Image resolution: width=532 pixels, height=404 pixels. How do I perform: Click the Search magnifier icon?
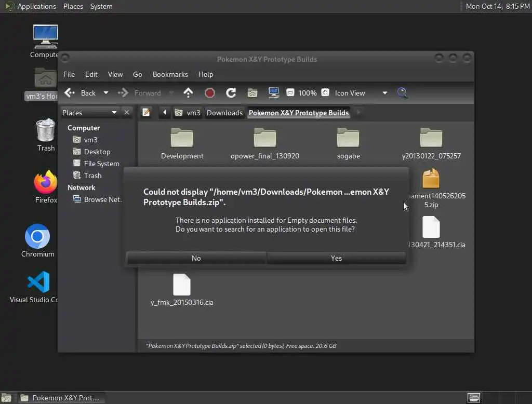[x=403, y=92]
